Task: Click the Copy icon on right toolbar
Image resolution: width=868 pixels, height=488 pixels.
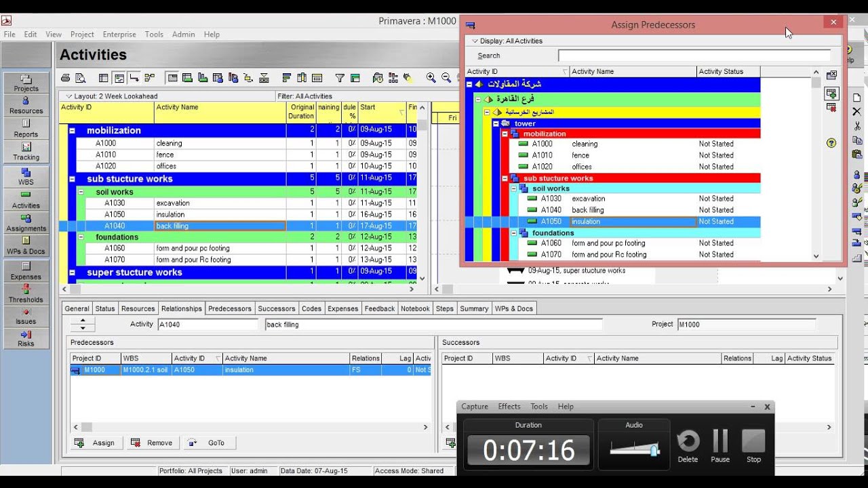Action: [856, 140]
